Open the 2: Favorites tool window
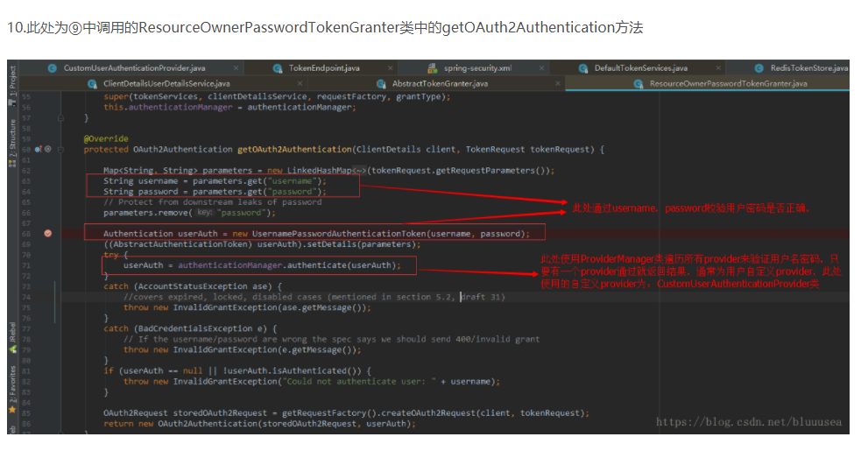868x458 pixels. coord(12,390)
